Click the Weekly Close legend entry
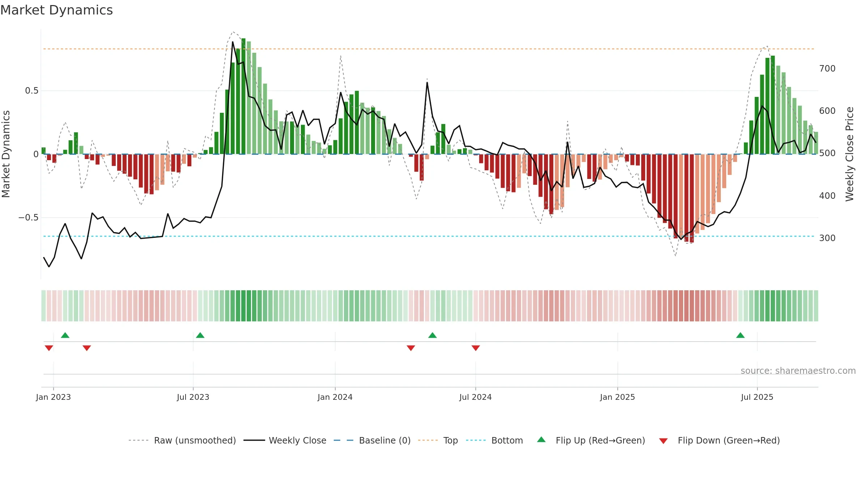 click(285, 440)
